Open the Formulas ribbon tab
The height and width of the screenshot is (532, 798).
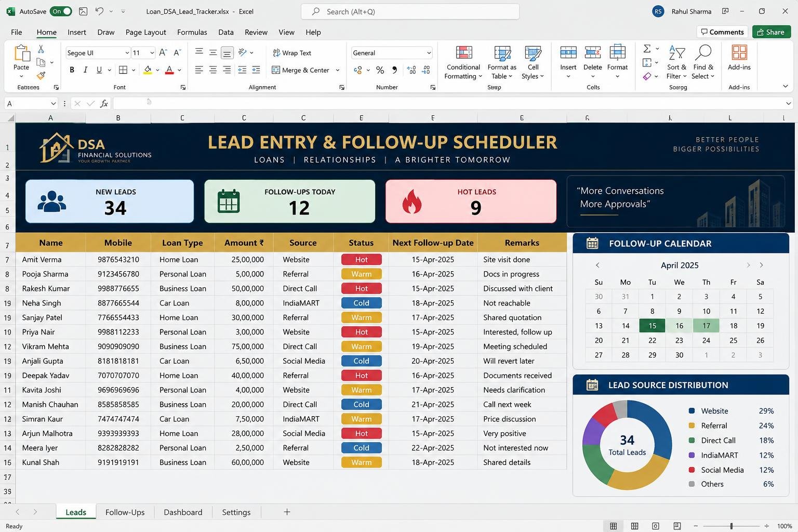(192, 32)
